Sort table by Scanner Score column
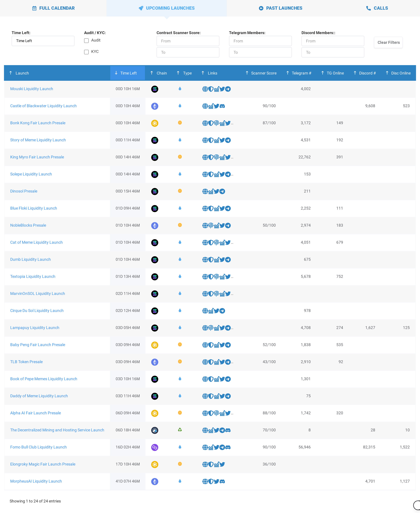 tap(261, 73)
